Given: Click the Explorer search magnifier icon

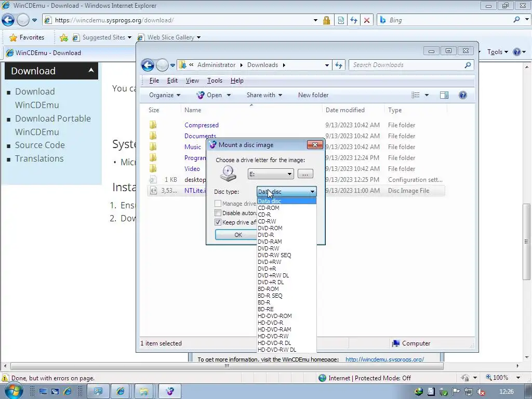Looking at the screenshot, I should click(x=468, y=65).
